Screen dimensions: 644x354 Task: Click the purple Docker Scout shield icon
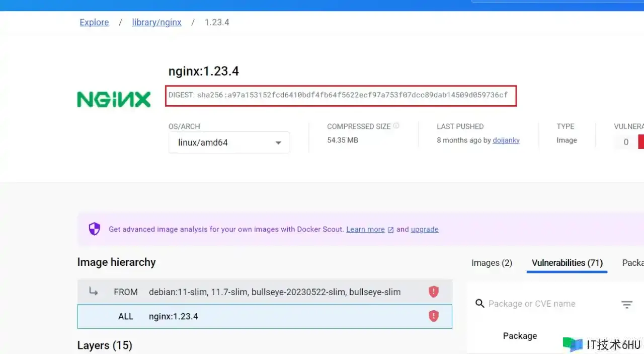tap(95, 229)
